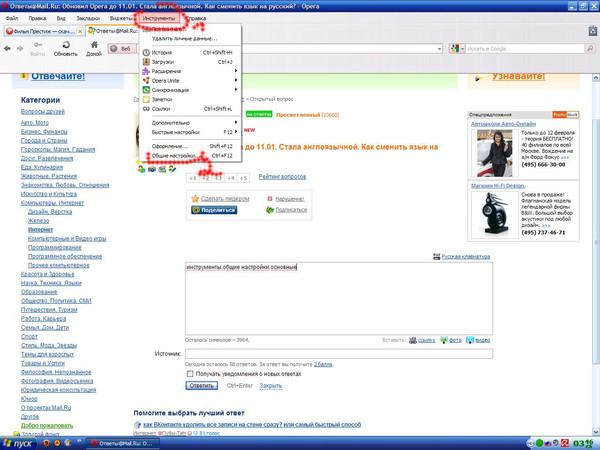Expand Быстрые настройки submenu

[x=190, y=132]
